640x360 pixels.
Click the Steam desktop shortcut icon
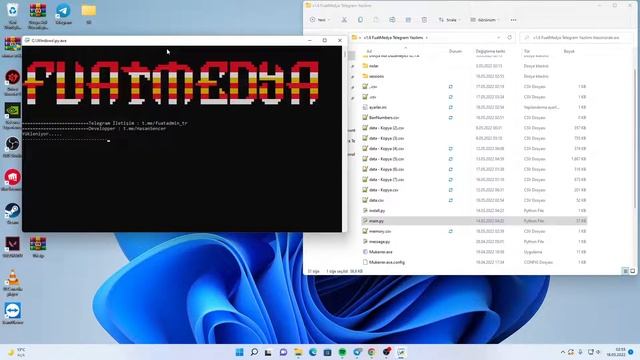click(12, 213)
